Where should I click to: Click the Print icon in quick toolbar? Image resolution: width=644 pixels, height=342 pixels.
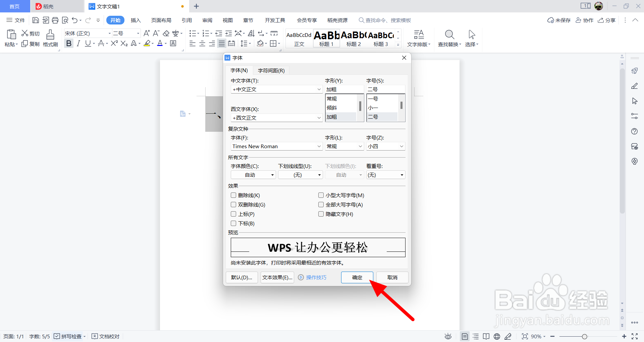[x=55, y=20]
